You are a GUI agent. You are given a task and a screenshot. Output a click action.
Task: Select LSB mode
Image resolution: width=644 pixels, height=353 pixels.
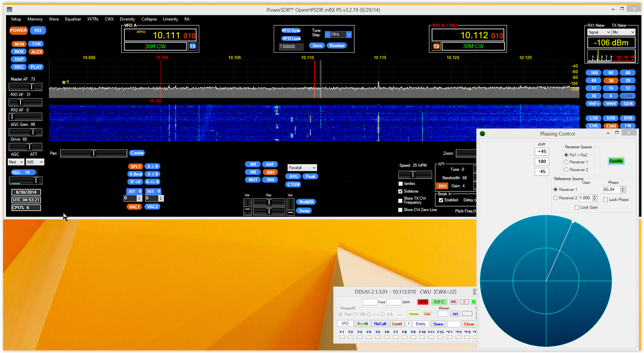[594, 118]
